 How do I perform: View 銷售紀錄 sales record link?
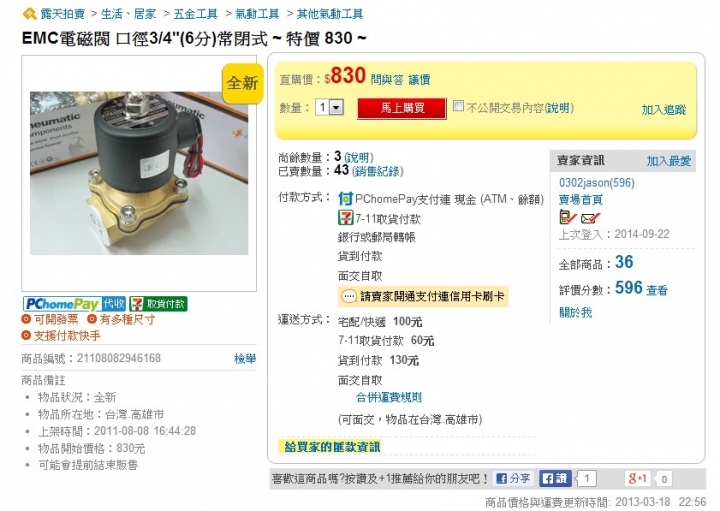377,171
